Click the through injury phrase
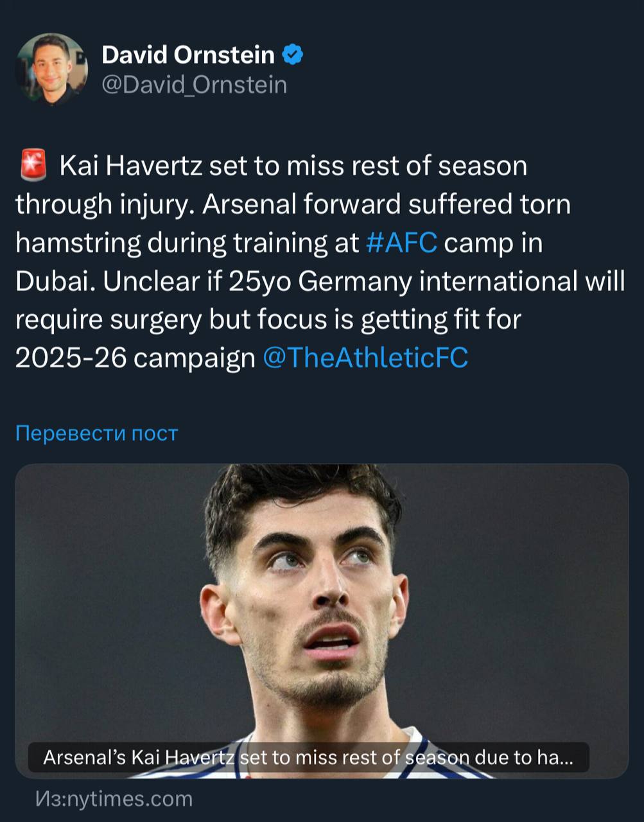Image resolution: width=644 pixels, height=822 pixels. (x=101, y=204)
